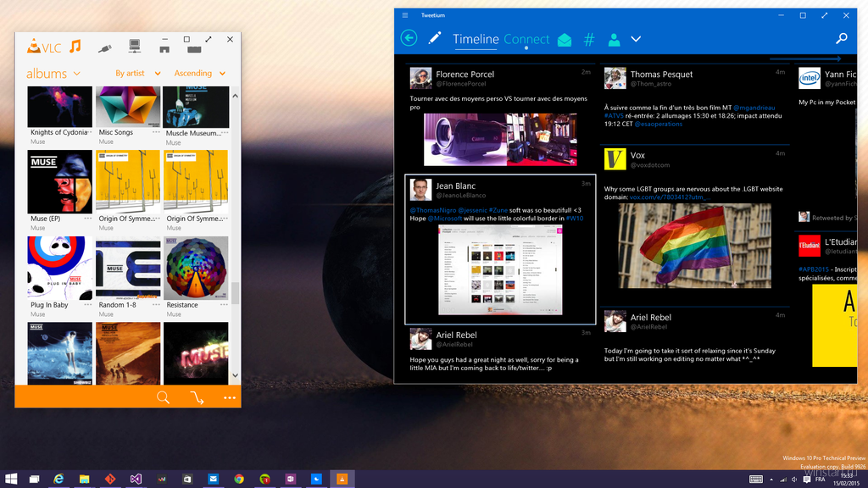Open camcorder photo in Florence Porcel tweet
This screenshot has width=868, height=488.
point(500,140)
